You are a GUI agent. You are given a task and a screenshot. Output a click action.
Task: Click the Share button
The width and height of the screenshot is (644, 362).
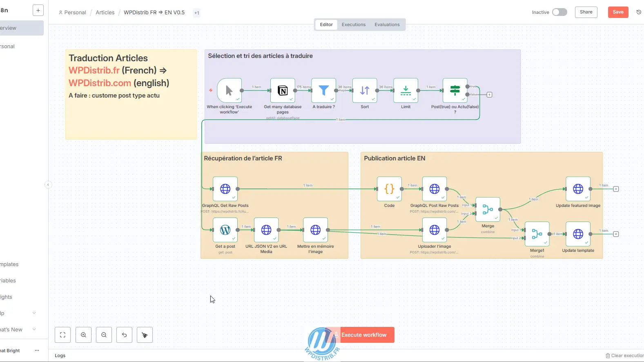[x=586, y=12]
